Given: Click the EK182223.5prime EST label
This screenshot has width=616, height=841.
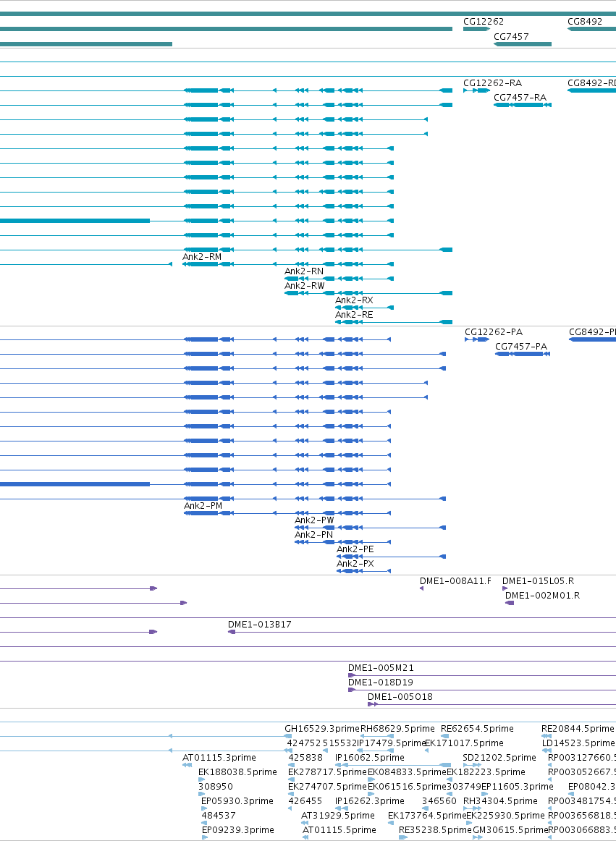Looking at the screenshot, I should [x=486, y=772].
